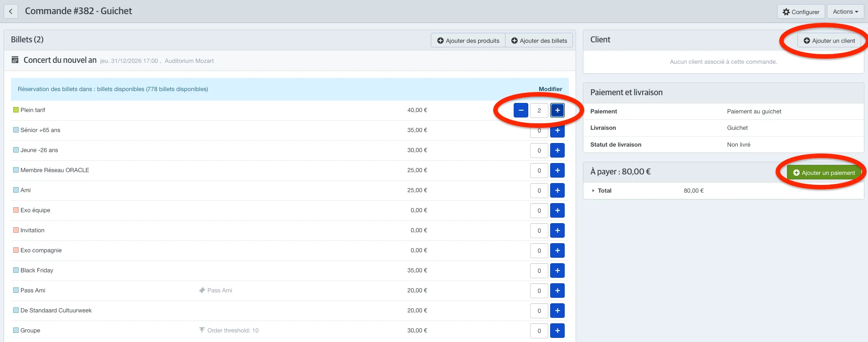Click the Order threshold: 10 label

[x=233, y=331]
